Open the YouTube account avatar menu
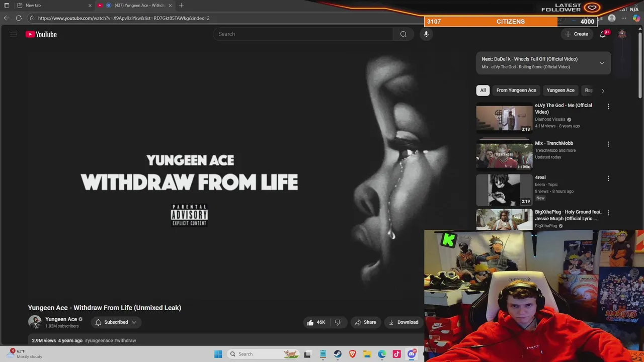The image size is (644, 362). tap(622, 34)
